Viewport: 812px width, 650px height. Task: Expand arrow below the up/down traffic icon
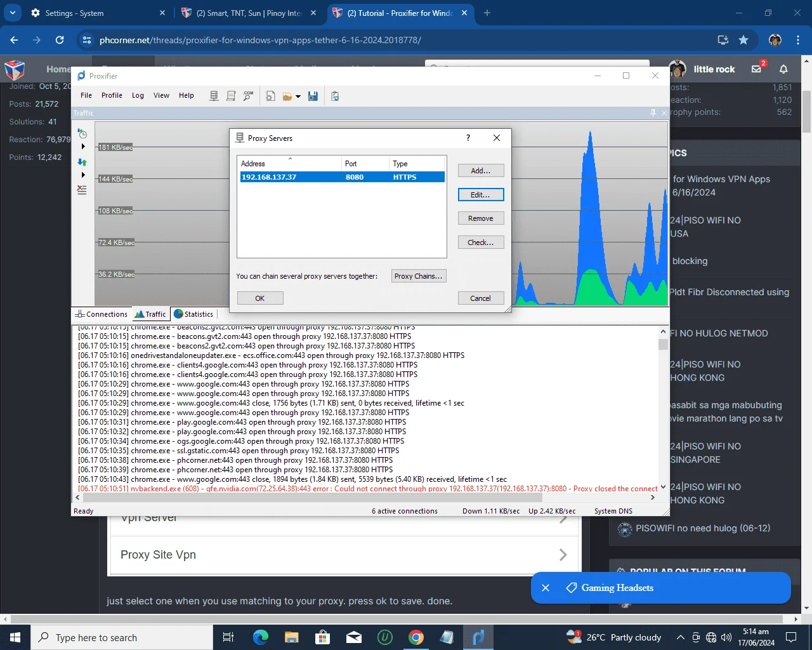click(x=83, y=175)
